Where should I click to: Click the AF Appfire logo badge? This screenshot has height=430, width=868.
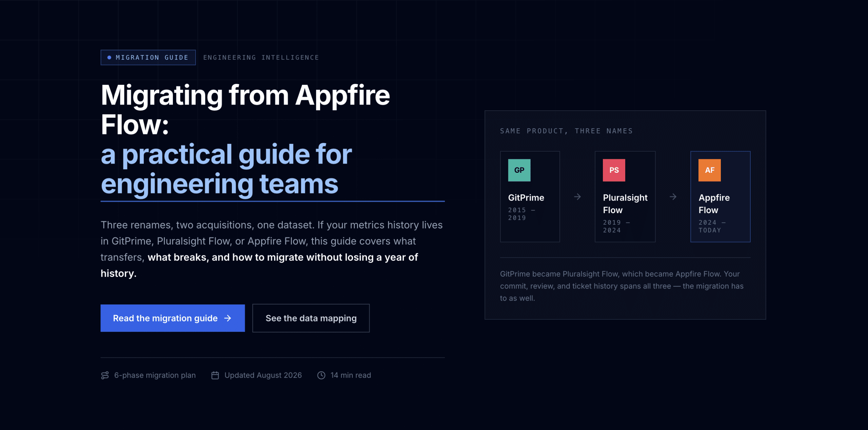(709, 170)
